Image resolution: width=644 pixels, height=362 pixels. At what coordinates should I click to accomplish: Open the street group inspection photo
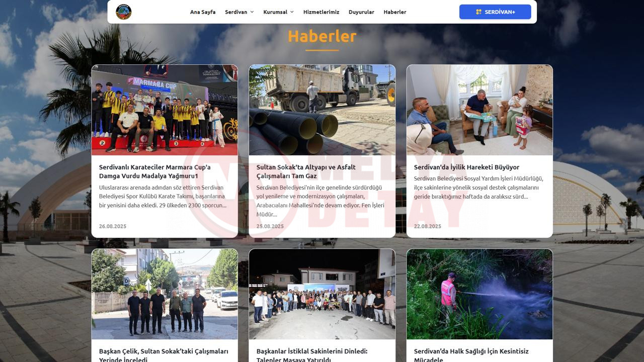coord(165,294)
